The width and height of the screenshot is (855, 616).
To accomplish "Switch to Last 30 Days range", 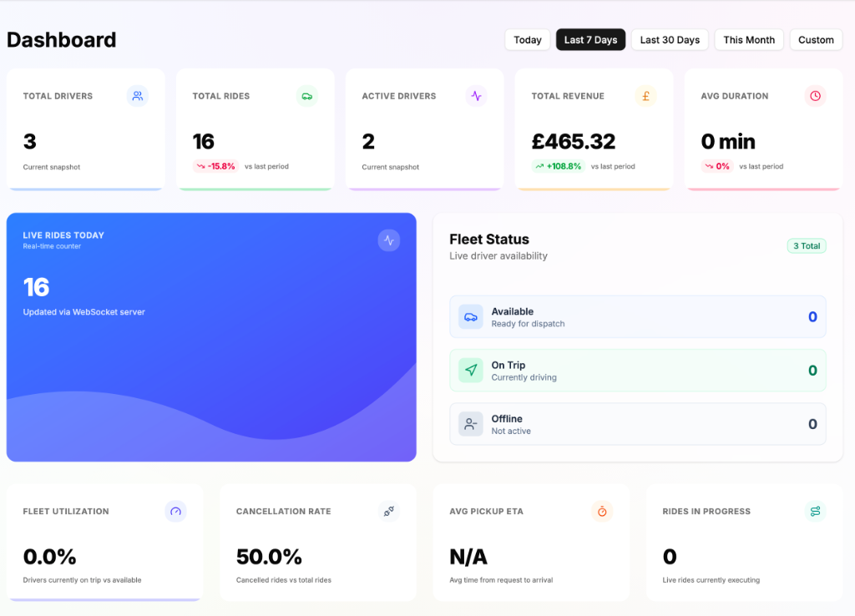I will 670,40.
